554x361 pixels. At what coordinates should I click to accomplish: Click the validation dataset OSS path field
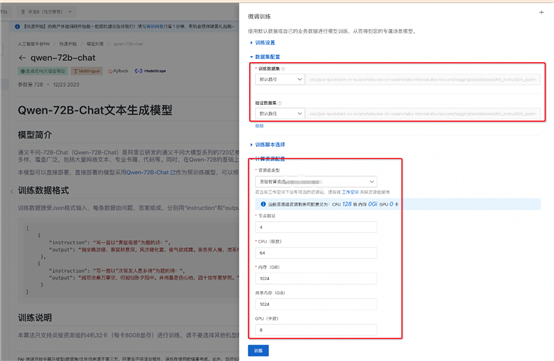coord(423,113)
